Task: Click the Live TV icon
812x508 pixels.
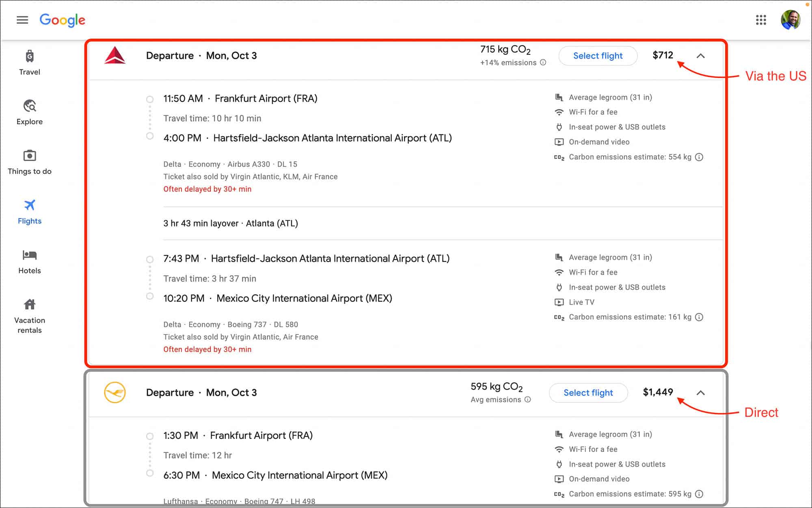Action: click(x=559, y=302)
